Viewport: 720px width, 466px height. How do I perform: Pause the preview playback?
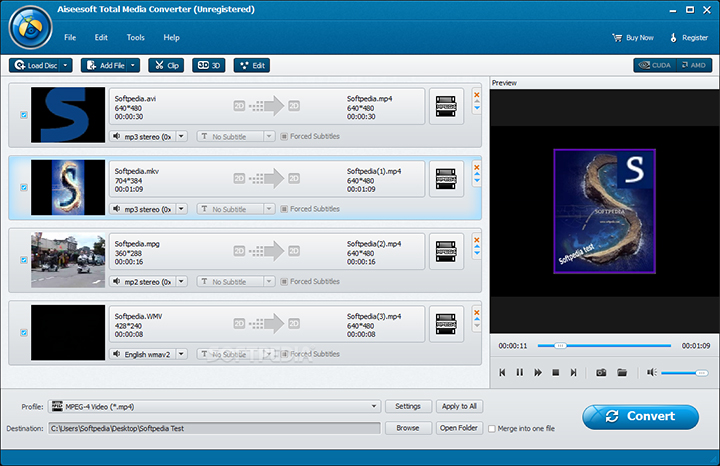[520, 372]
